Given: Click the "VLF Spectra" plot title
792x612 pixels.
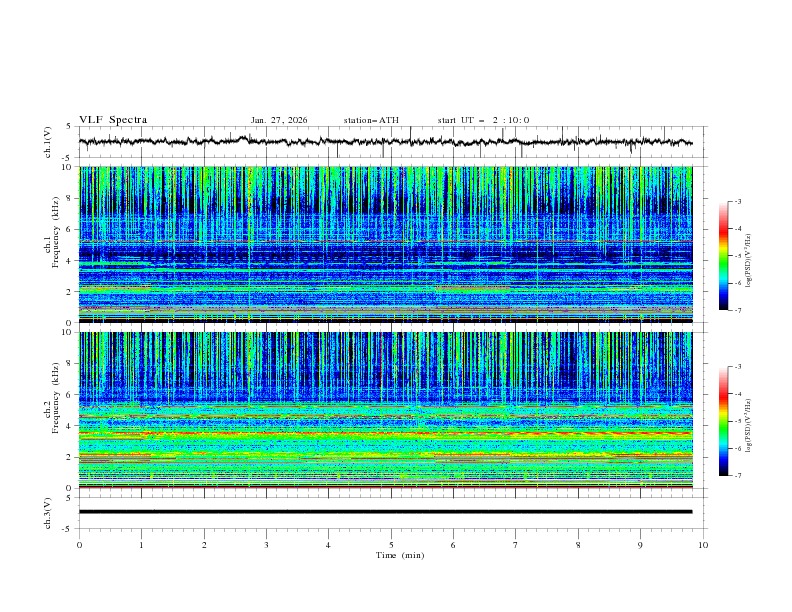Looking at the screenshot, I should [113, 120].
